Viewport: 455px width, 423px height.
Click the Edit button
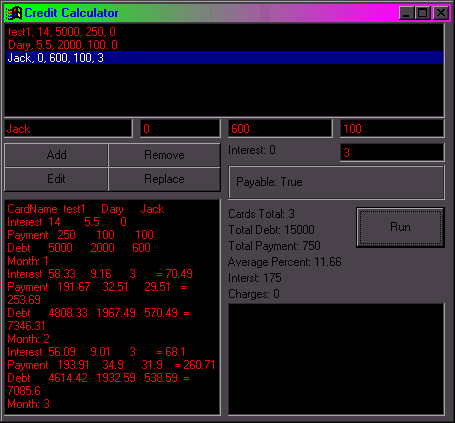(56, 179)
